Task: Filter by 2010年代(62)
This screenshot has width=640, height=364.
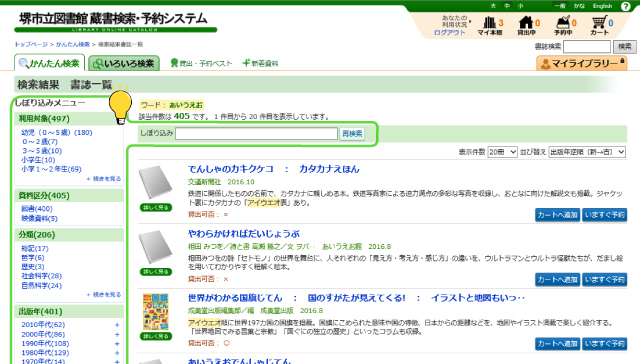Action: (43, 325)
